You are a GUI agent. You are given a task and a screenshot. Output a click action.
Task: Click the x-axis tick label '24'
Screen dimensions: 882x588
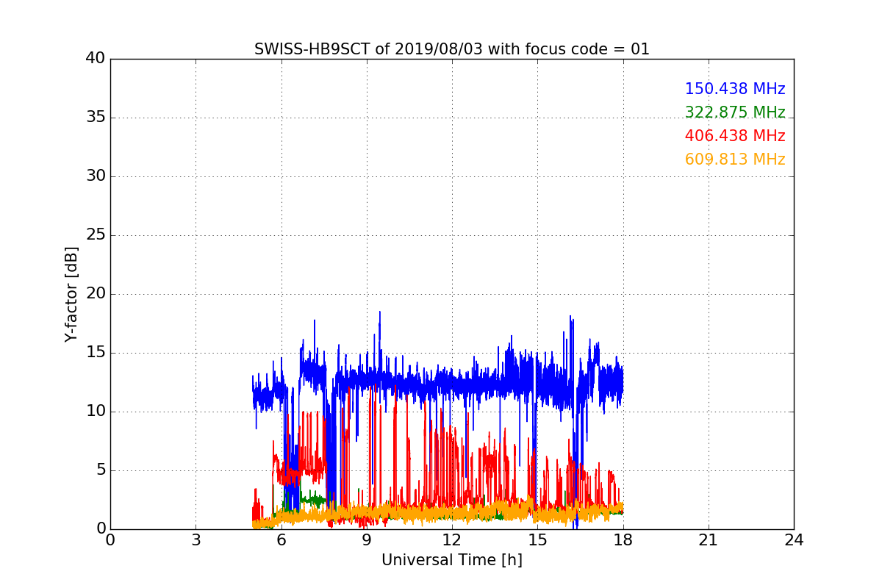794,540
